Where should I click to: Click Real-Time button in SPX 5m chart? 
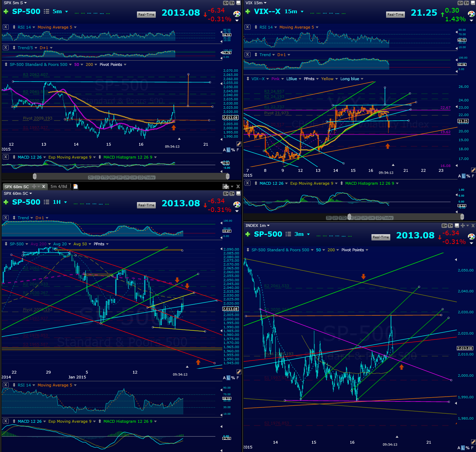[x=146, y=15]
